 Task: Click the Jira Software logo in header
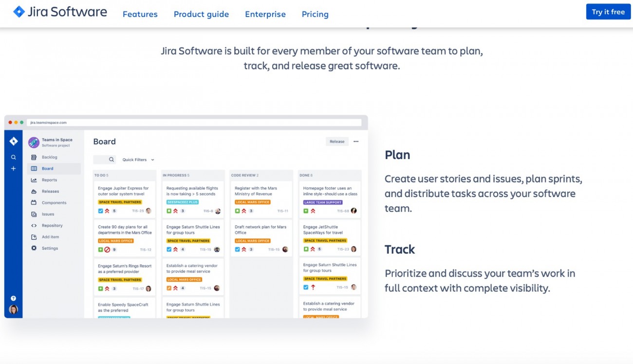point(60,12)
